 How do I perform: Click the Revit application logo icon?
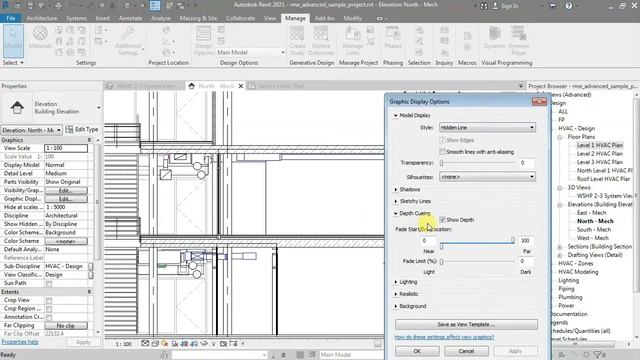[x=6, y=5]
